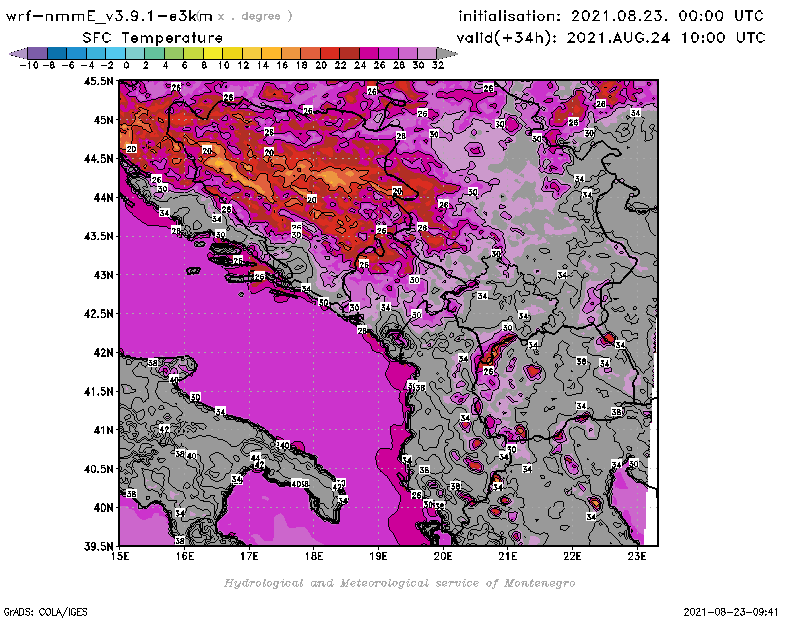Click the '43N' latitude axis label
The height and width of the screenshot is (618, 800).
pyautogui.click(x=104, y=275)
